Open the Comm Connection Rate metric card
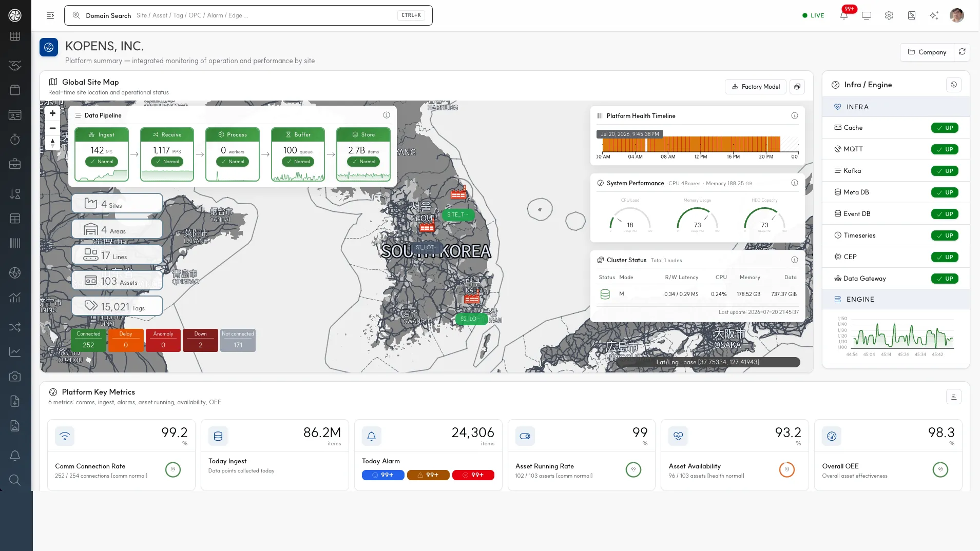The image size is (980, 551). 121,455
